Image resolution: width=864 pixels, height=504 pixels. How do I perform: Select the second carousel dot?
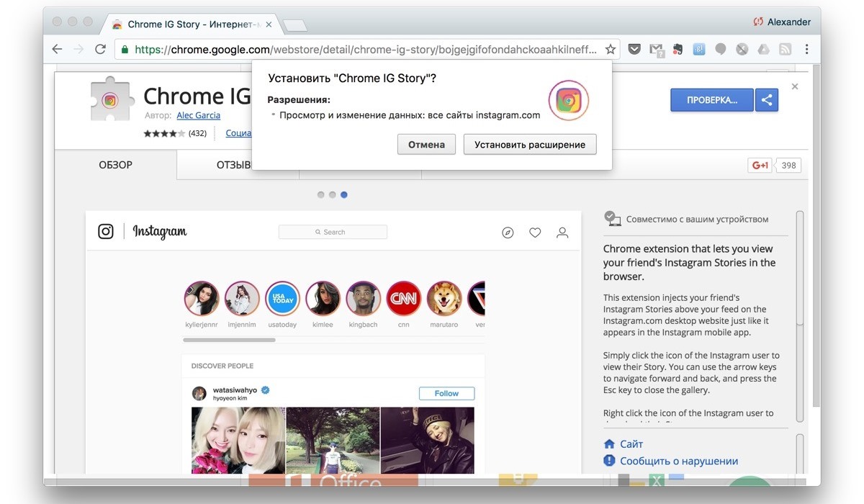tap(332, 194)
